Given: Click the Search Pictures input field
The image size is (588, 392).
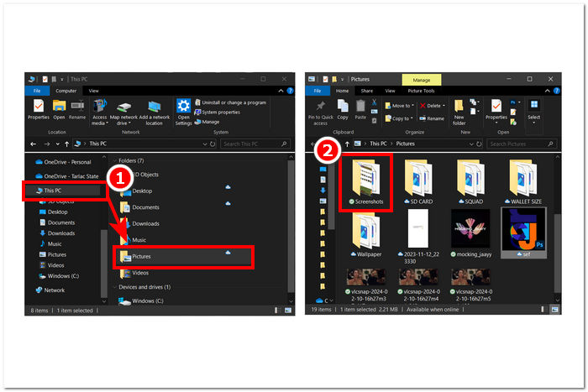Looking at the screenshot, I should point(521,144).
